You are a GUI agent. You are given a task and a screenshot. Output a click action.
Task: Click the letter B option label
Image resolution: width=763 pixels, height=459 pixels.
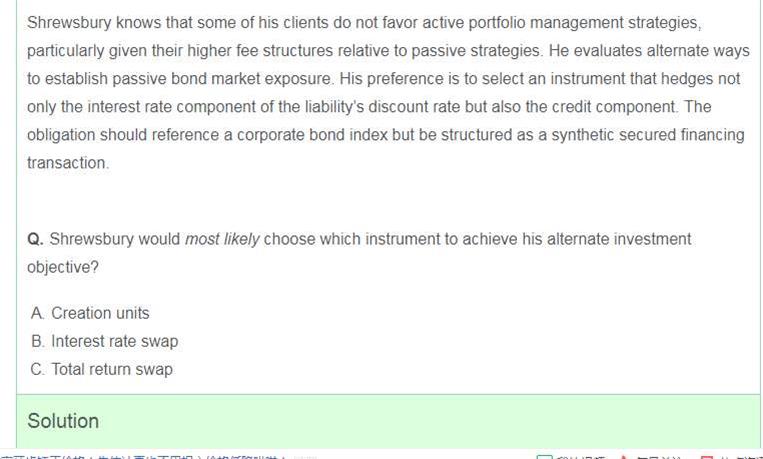pos(37,341)
